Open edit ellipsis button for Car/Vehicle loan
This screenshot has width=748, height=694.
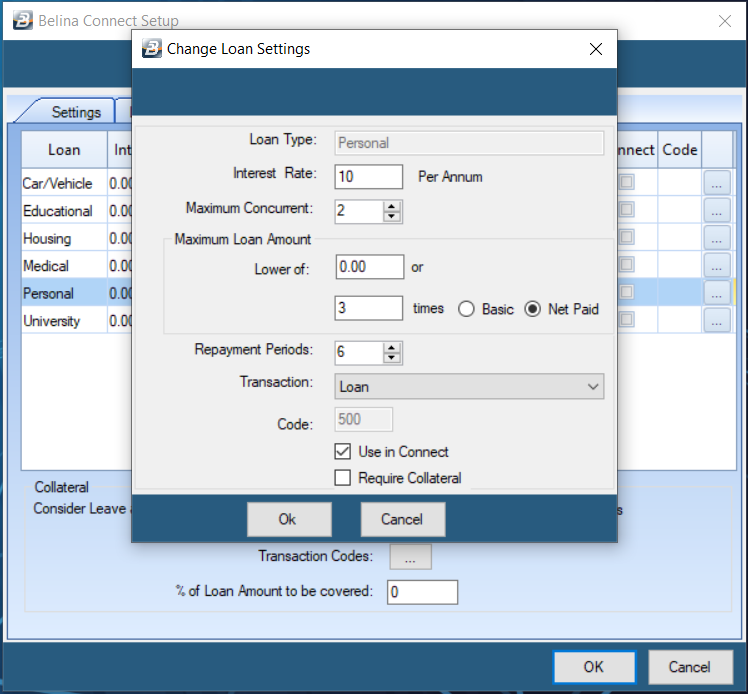[717, 183]
